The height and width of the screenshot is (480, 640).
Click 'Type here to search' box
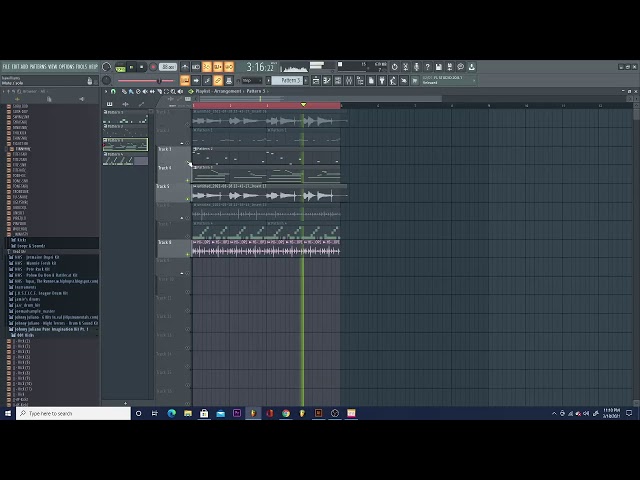pyautogui.click(x=73, y=413)
